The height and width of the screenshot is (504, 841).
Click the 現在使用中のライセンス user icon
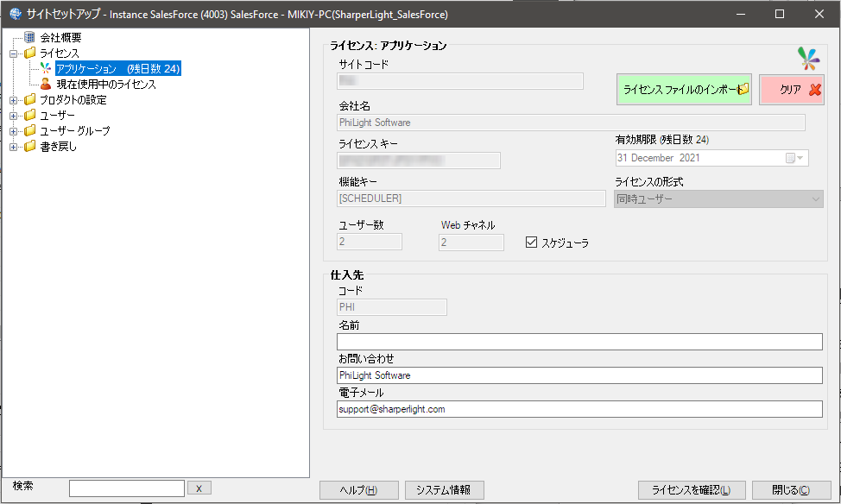[x=46, y=85]
